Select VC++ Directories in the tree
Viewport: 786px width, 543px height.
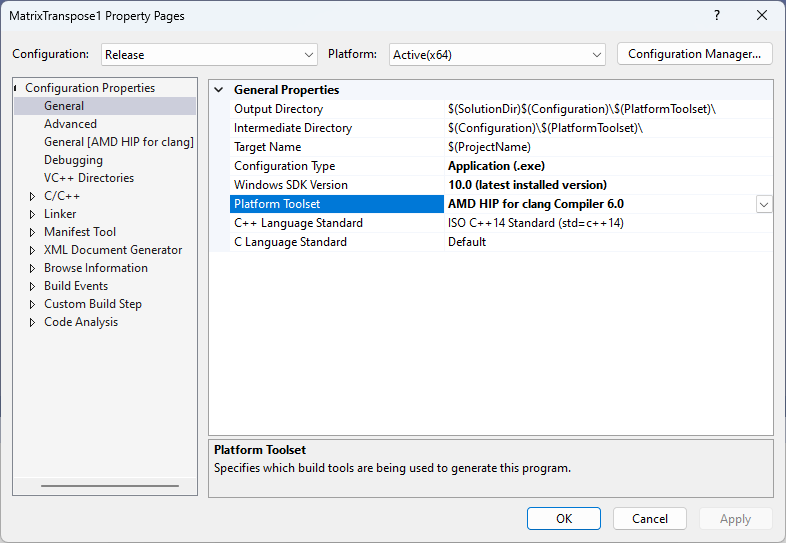point(88,178)
